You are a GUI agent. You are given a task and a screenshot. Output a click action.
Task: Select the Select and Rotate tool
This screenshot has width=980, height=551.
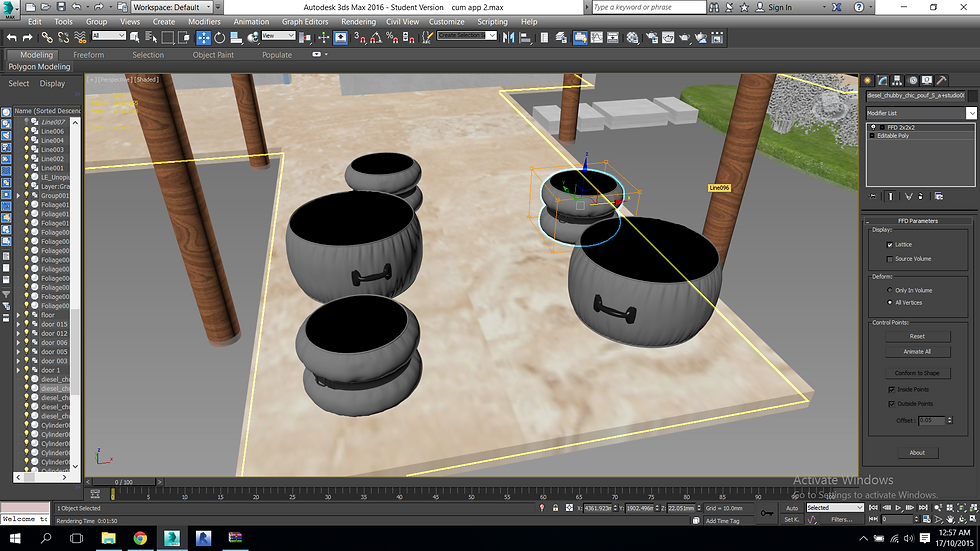point(219,38)
